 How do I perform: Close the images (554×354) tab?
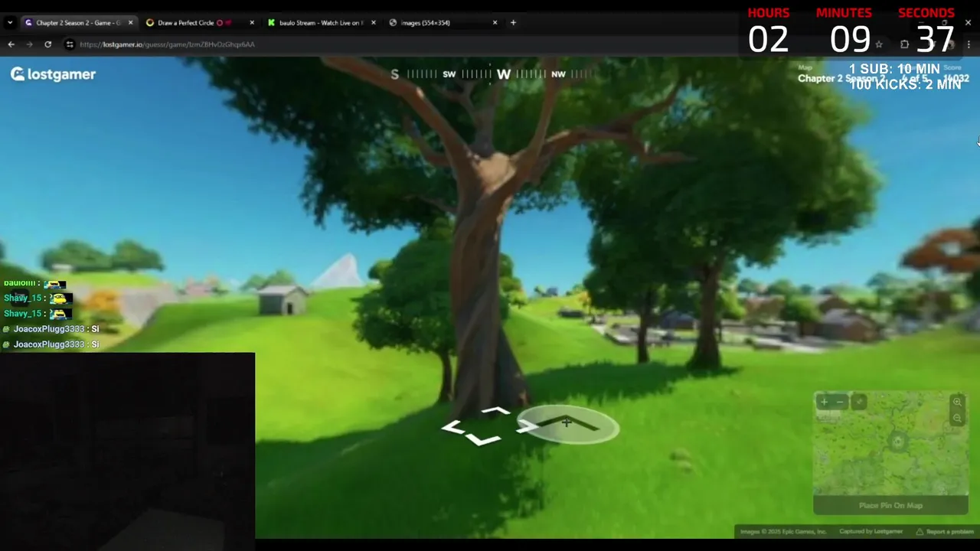(495, 23)
